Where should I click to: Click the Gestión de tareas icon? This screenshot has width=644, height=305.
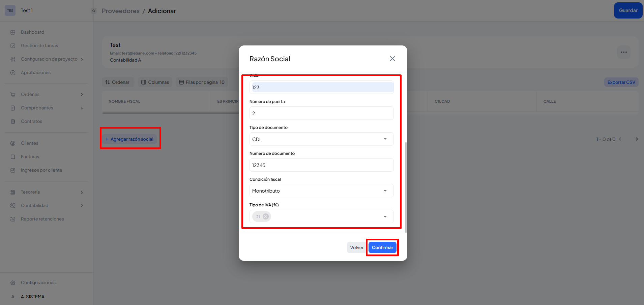click(x=13, y=46)
